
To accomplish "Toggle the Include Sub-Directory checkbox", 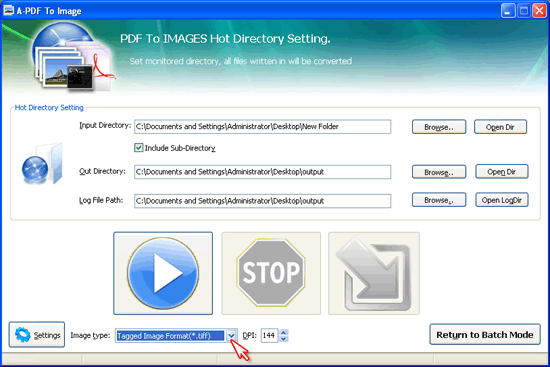I will [139, 148].
